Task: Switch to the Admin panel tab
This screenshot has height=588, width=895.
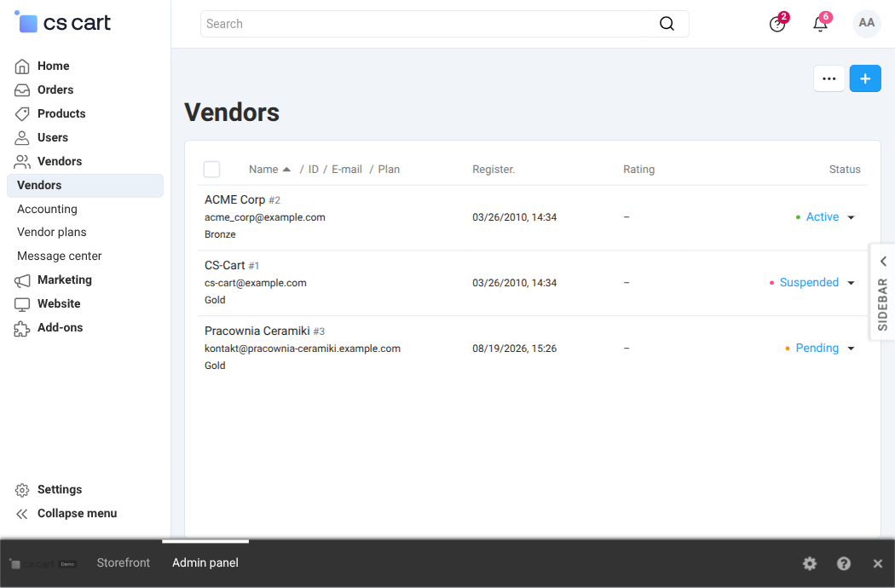Action: point(205,563)
